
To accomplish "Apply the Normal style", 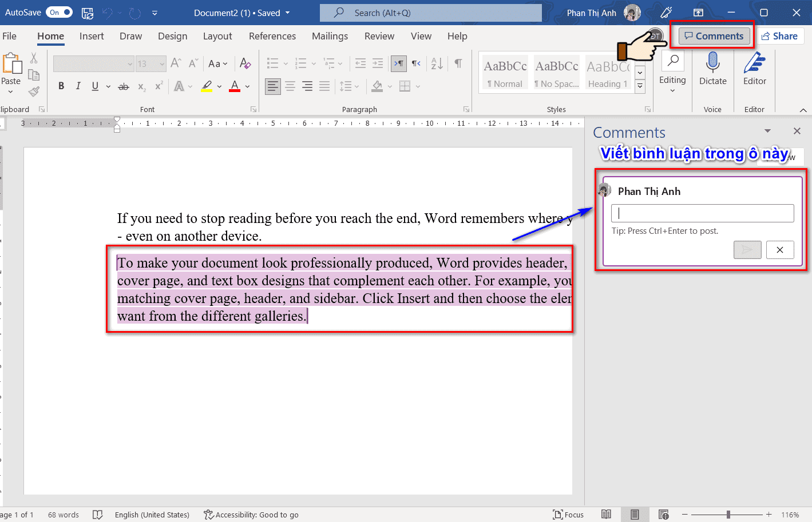I will pos(505,73).
